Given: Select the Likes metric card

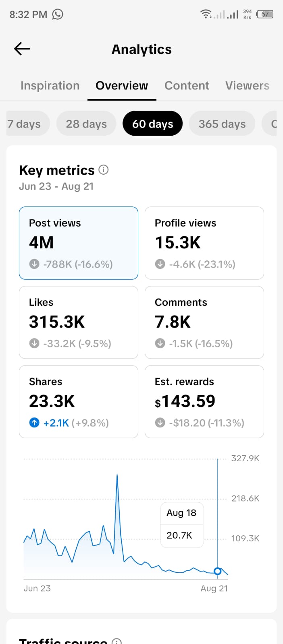Looking at the screenshot, I should 79,322.
